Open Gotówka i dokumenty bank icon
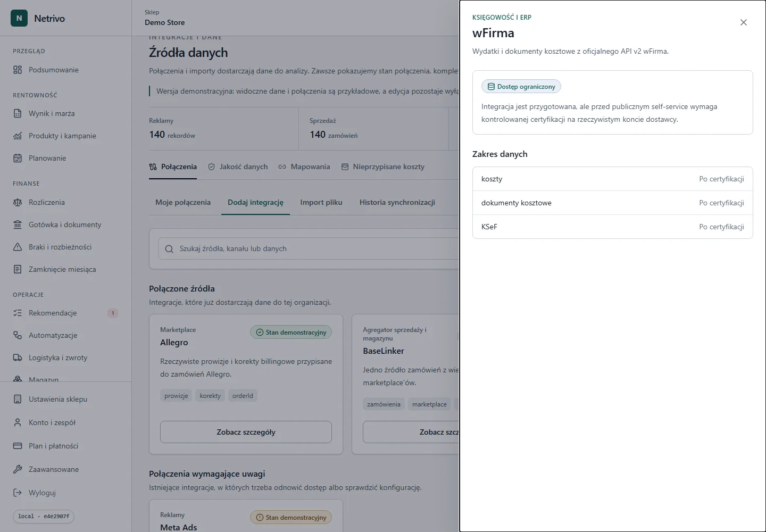766x532 pixels. [x=18, y=225]
